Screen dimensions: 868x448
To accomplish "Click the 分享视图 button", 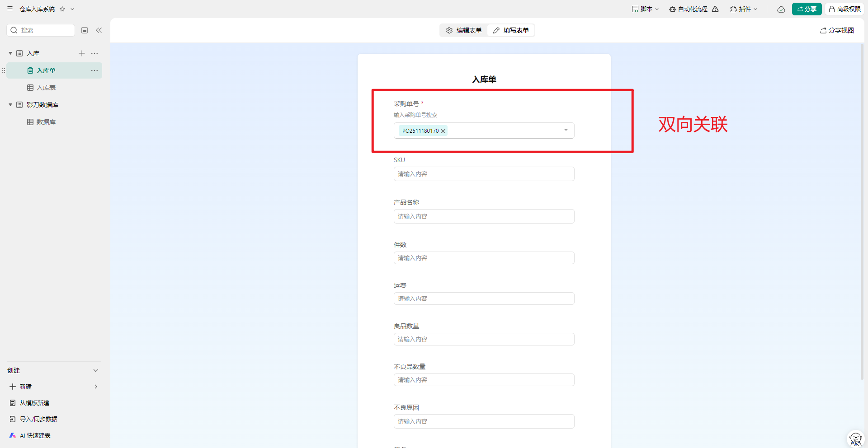I will [837, 30].
